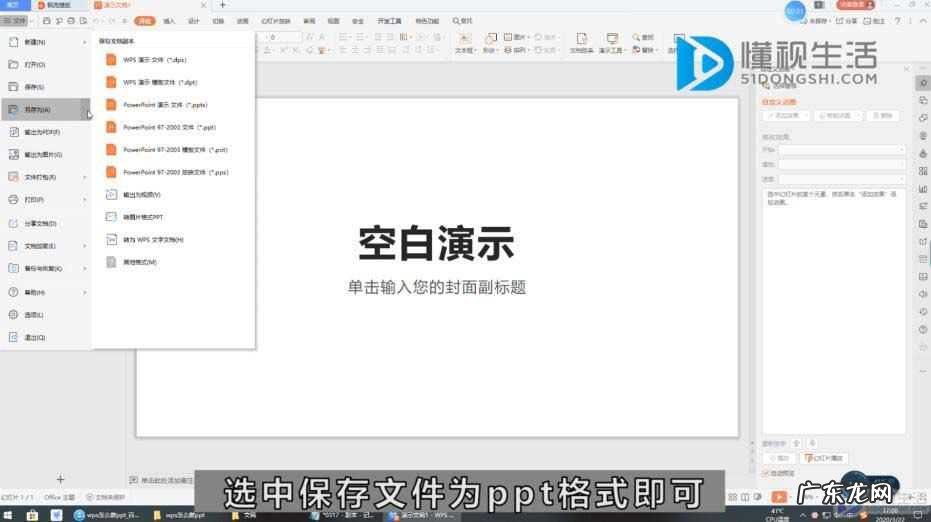
Task: Collapse the ribbon with top-right chevron
Action: tap(923, 21)
